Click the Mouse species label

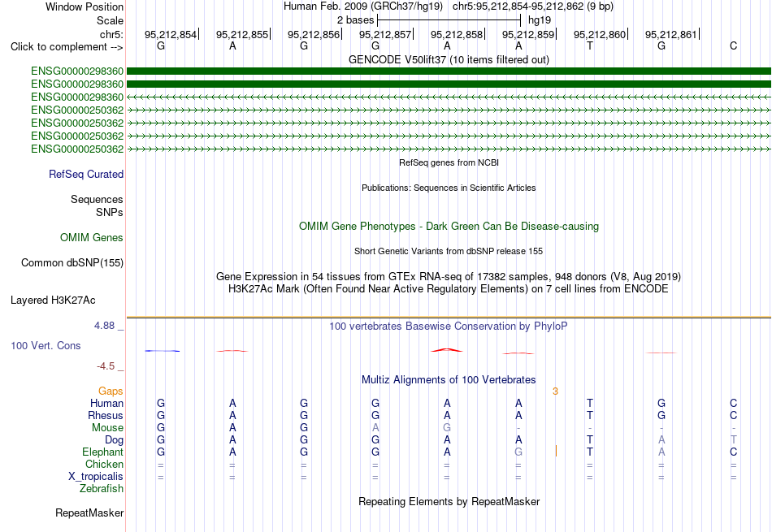click(x=107, y=428)
